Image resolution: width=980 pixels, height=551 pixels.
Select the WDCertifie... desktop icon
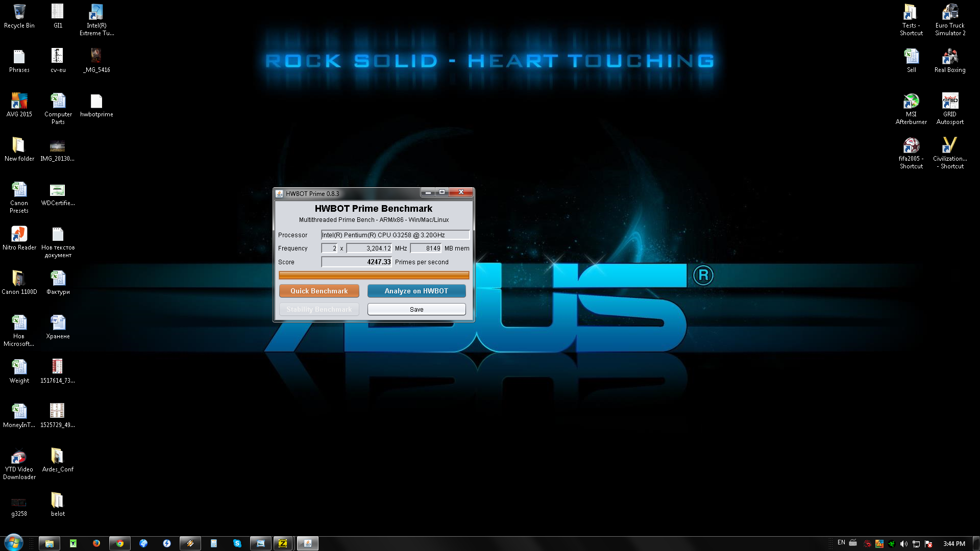click(x=58, y=194)
